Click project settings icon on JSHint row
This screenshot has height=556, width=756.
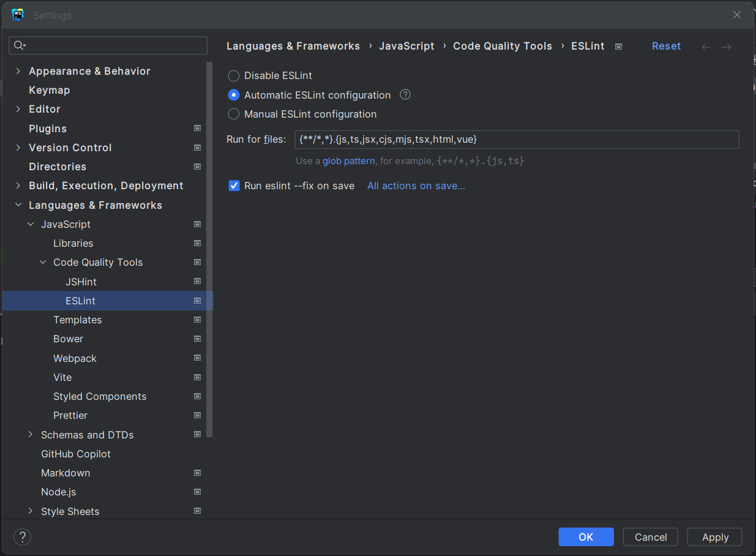[197, 282]
